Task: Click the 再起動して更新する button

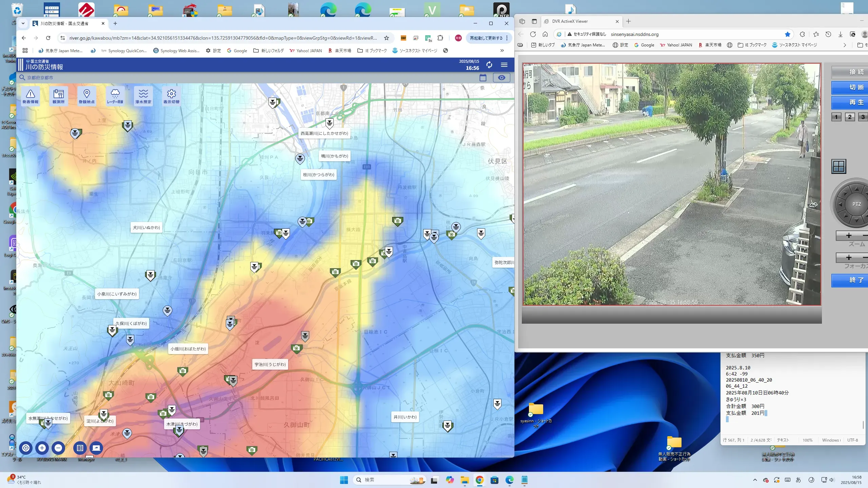Action: 486,38
